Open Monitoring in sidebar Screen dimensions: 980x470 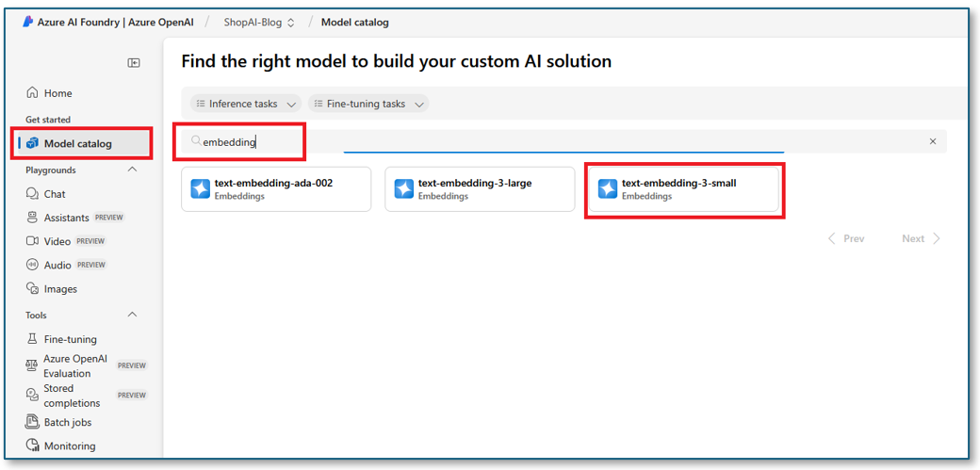point(61,446)
